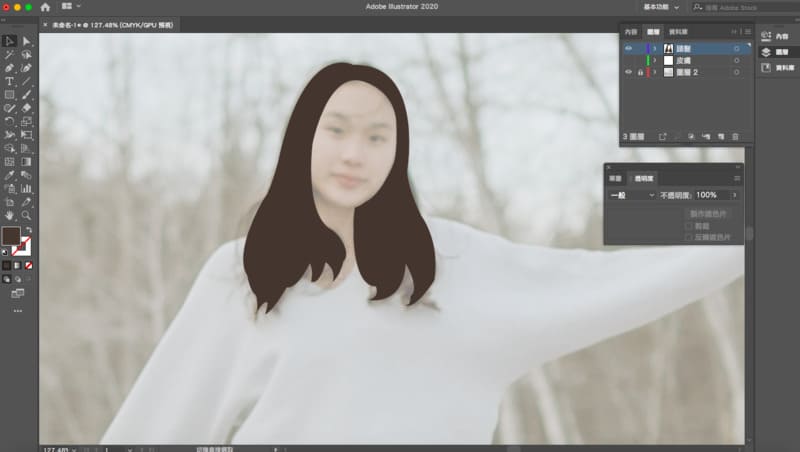This screenshot has width=800, height=452.
Task: Create a new layer in Layers panel
Action: pos(721,137)
